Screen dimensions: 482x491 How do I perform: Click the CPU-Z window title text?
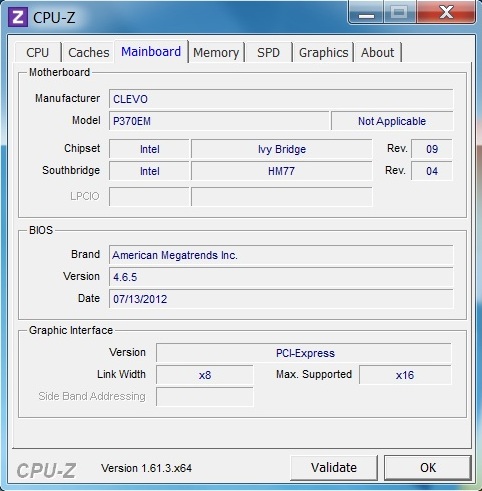[54, 18]
